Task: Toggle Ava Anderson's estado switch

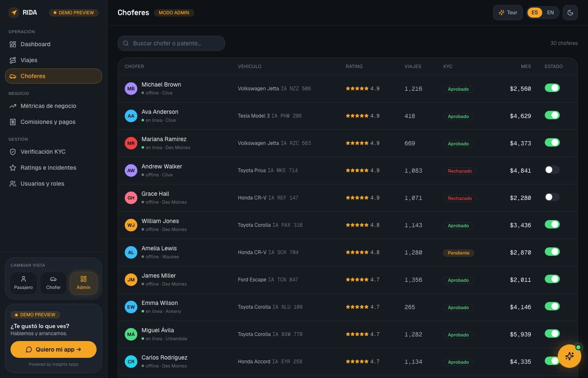Action: click(x=552, y=115)
